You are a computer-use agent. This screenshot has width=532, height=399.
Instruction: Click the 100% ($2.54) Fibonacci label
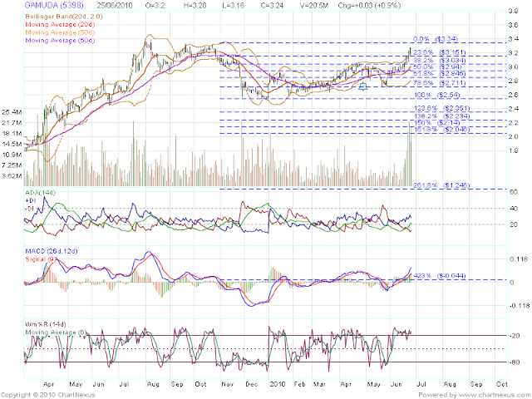coord(437,95)
